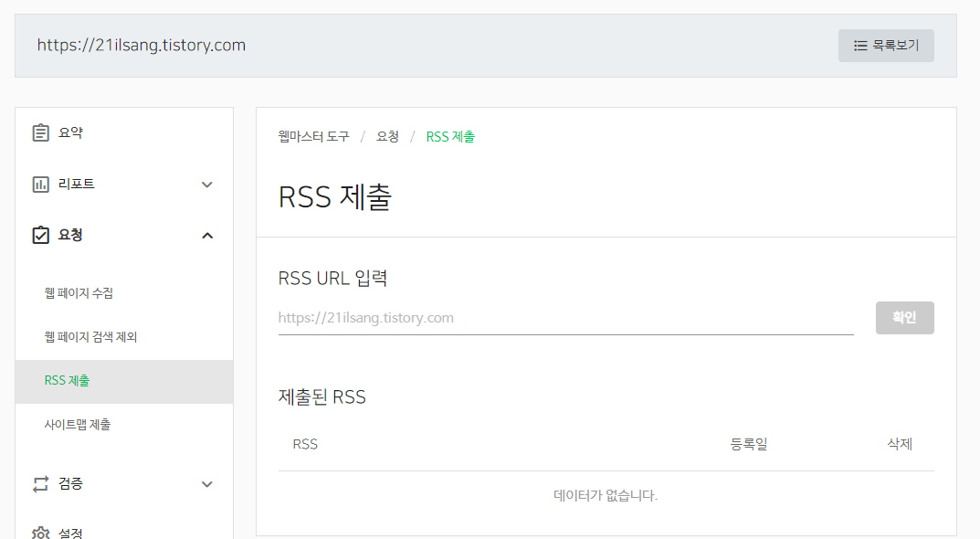Click the 설정 gear icon

coord(40,533)
